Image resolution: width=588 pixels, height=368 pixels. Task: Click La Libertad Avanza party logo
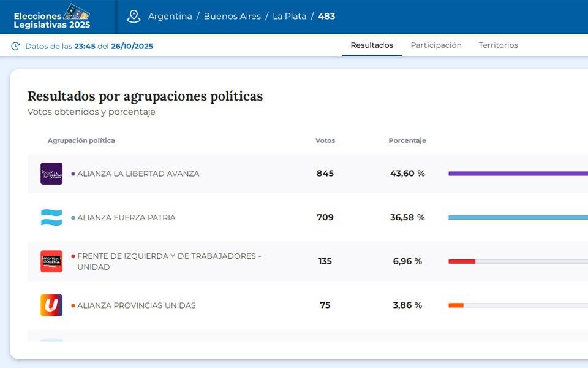pos(51,174)
